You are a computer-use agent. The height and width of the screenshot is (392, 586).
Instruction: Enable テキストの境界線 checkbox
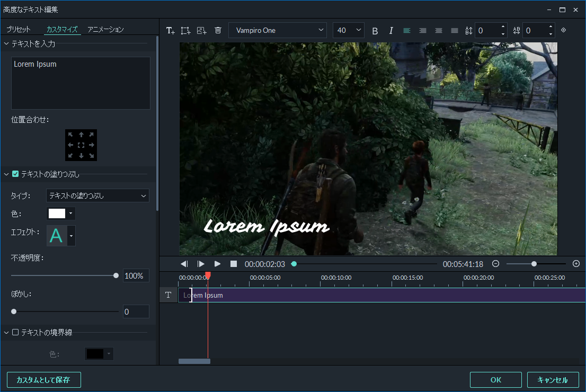(x=15, y=332)
